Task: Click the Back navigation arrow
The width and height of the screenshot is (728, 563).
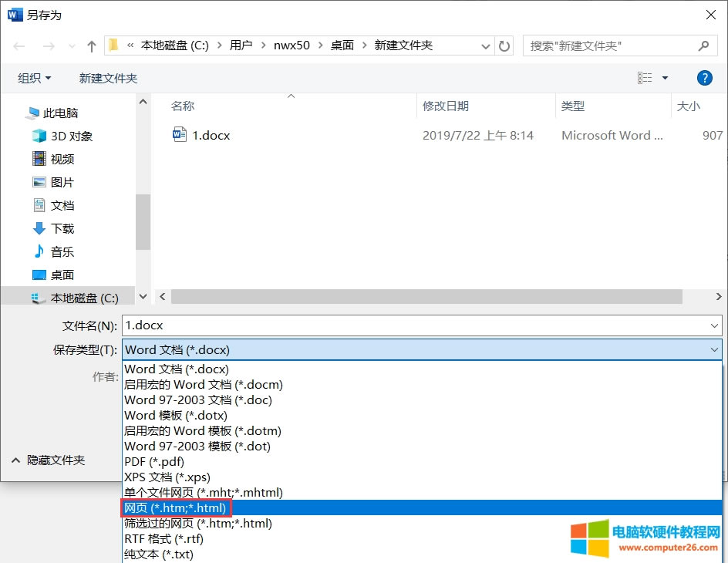Action: 19,46
